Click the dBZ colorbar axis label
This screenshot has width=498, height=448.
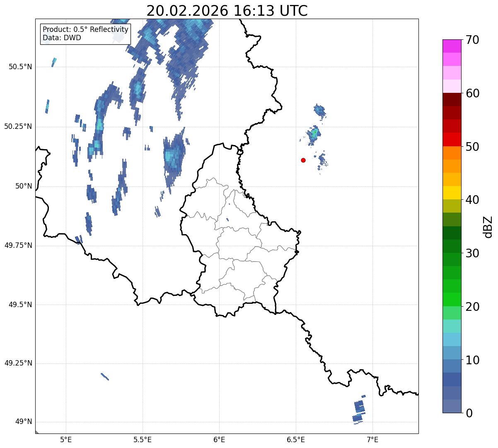488,226
